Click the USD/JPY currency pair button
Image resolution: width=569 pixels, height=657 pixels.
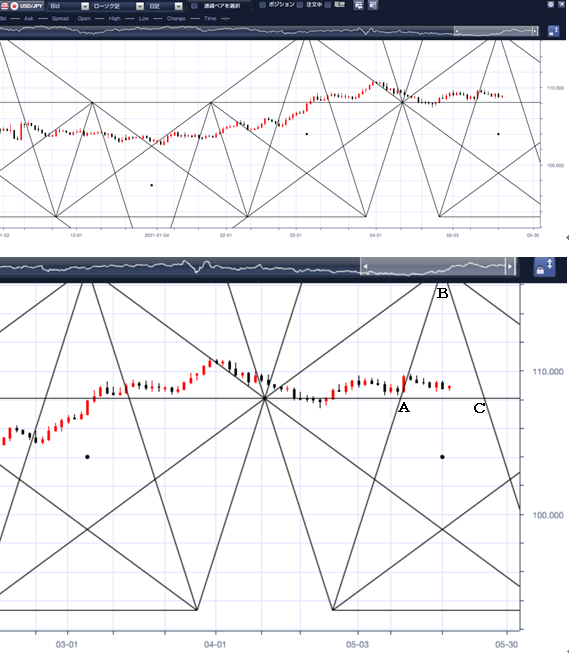tap(22, 6)
